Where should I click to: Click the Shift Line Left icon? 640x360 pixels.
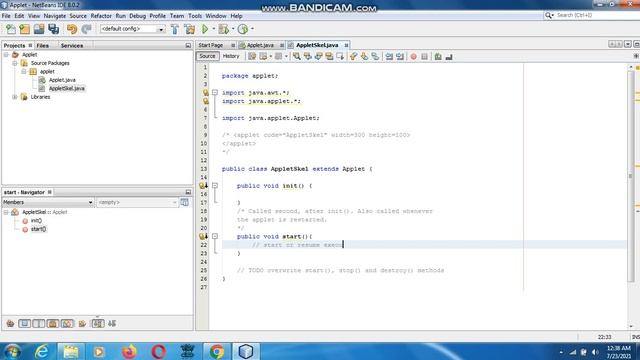(389, 56)
